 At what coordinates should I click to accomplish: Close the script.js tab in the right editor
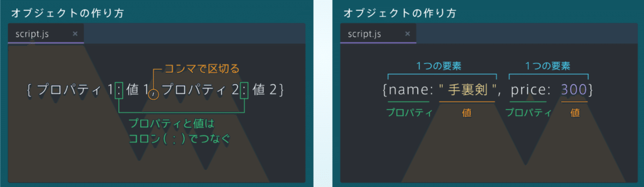click(x=408, y=34)
